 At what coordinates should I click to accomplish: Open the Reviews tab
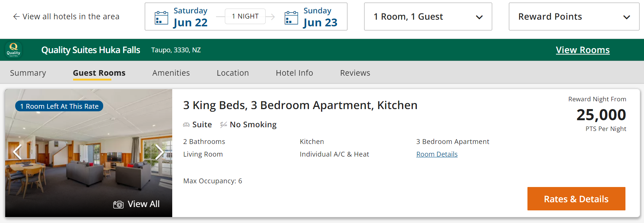(x=355, y=73)
